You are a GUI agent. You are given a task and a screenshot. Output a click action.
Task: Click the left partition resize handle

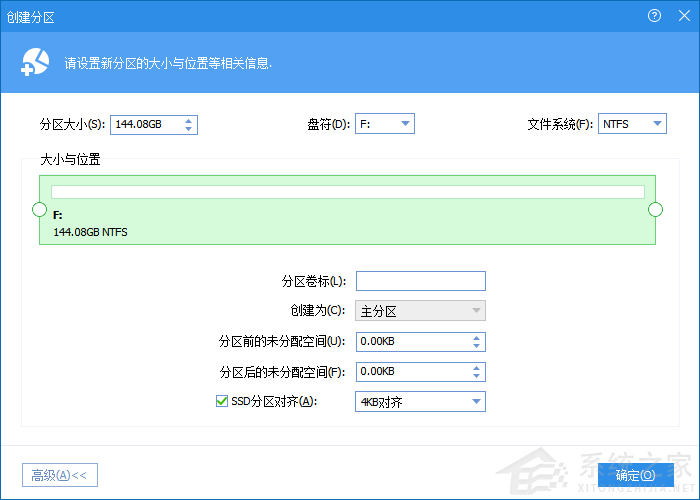tap(39, 209)
